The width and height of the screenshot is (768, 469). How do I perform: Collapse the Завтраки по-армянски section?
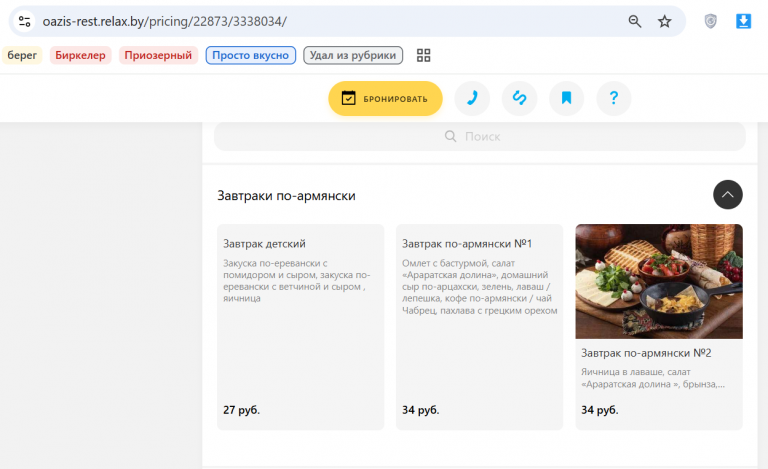(727, 194)
